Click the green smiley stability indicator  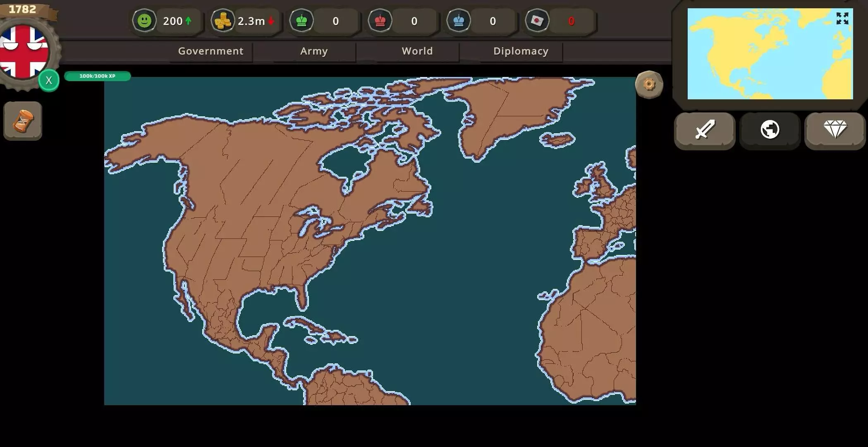(x=144, y=21)
